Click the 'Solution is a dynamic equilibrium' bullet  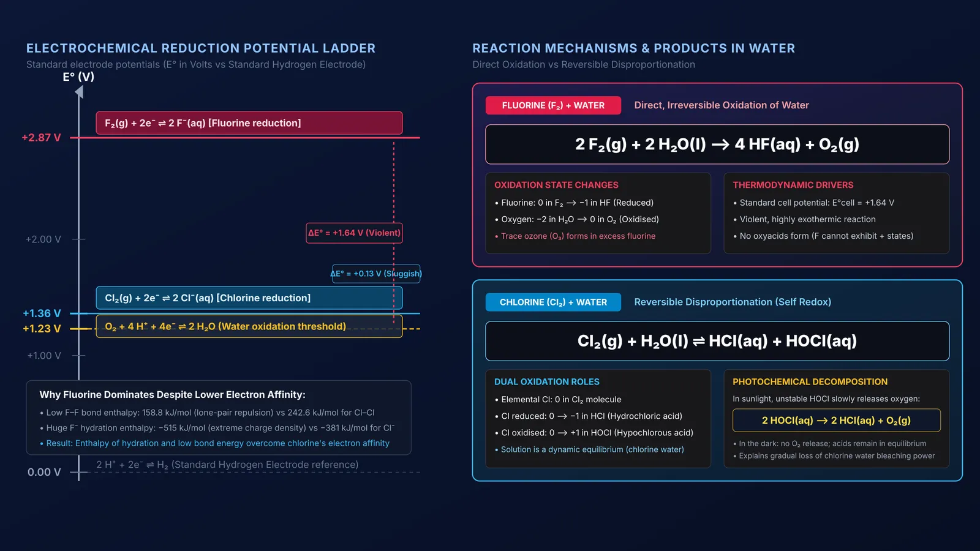coord(589,449)
